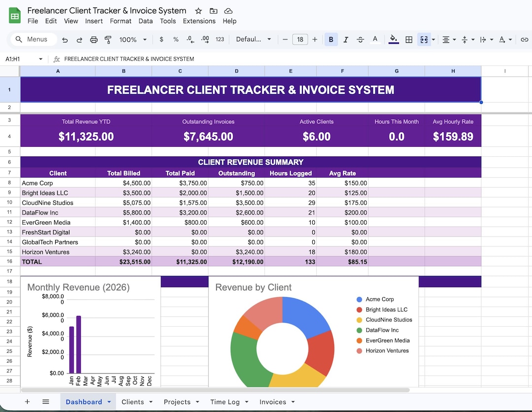The image size is (532, 412).
Task: Select the paint format tool
Action: click(x=108, y=40)
